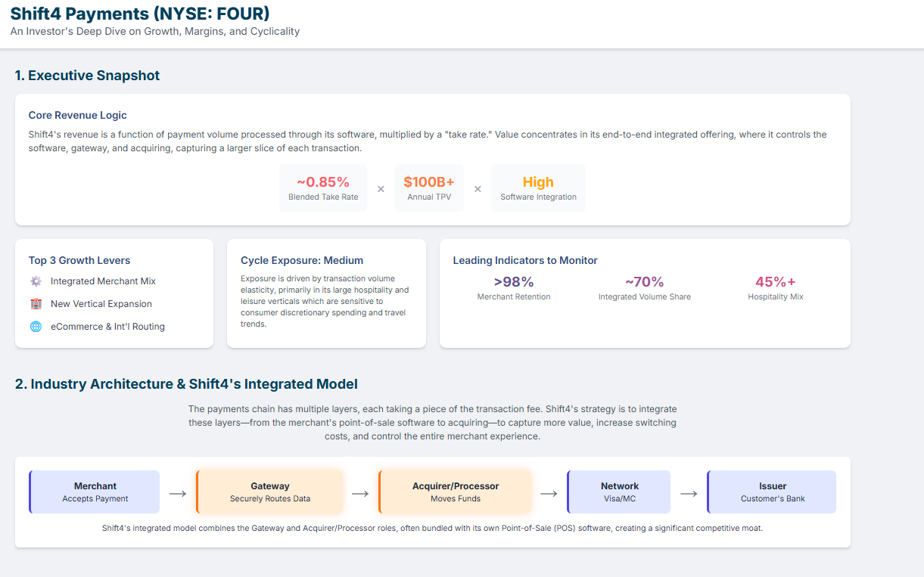Select the 1. Executive Snapshot heading

tap(87, 76)
